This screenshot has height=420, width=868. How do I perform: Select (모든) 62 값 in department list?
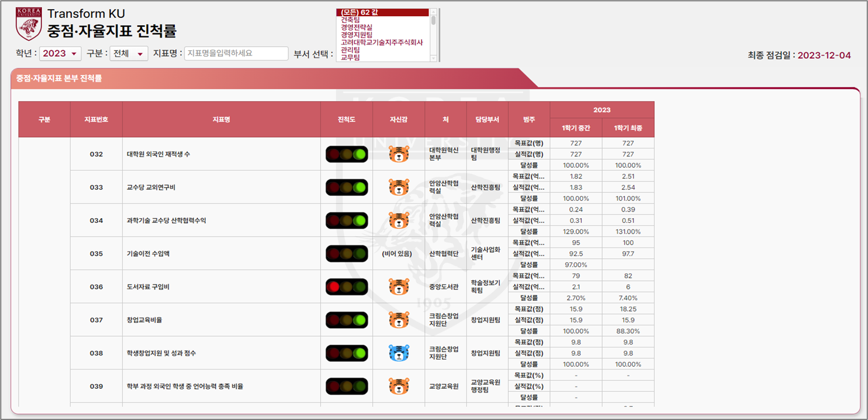tap(382, 13)
